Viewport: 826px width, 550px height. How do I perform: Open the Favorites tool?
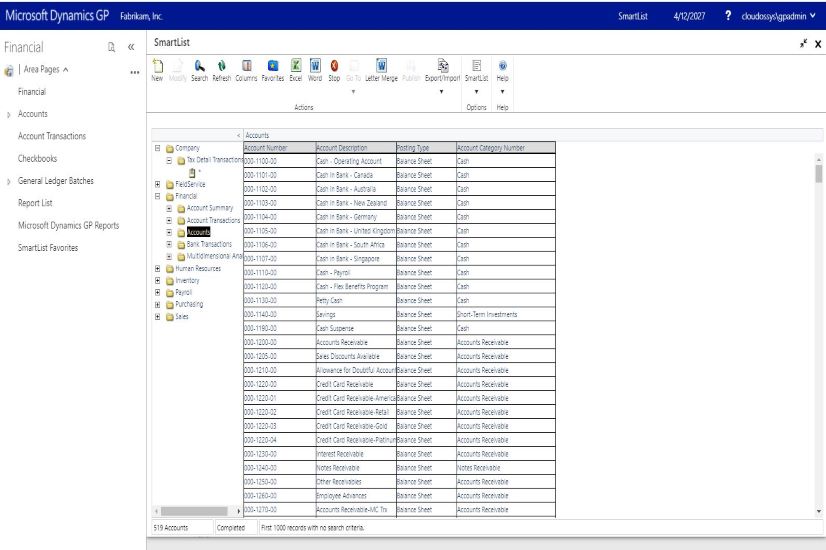(272, 70)
